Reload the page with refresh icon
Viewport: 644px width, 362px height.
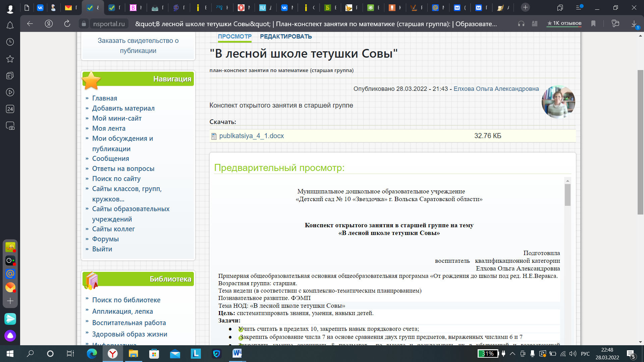click(x=67, y=23)
